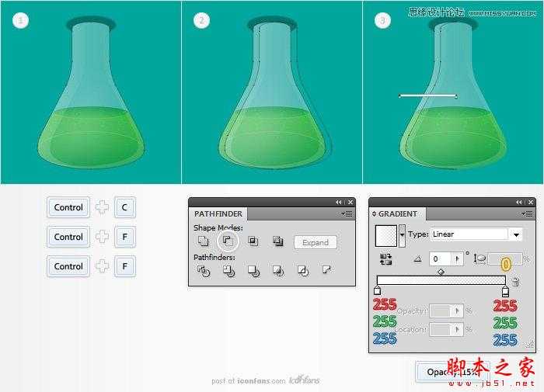Apply the Exclude shape mode icon
Screen dimensions: 544x392
tap(278, 241)
